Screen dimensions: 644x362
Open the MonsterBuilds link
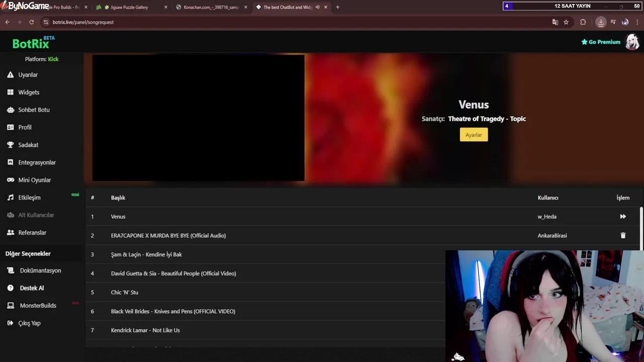pyautogui.click(x=38, y=306)
